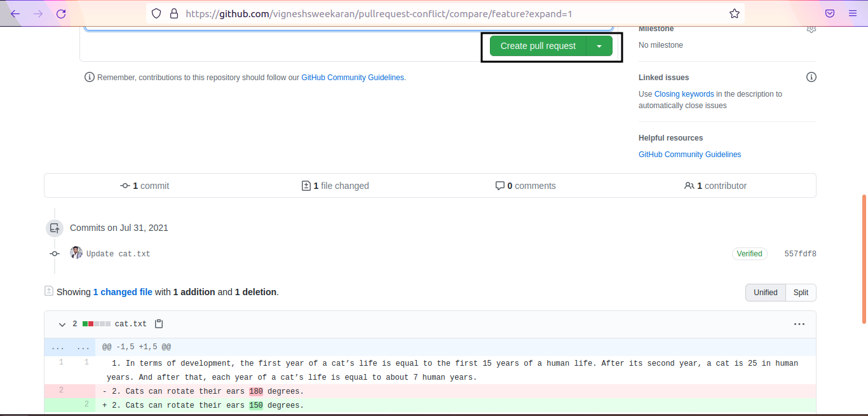
Task: Open the browser hamburger menu
Action: click(852, 13)
